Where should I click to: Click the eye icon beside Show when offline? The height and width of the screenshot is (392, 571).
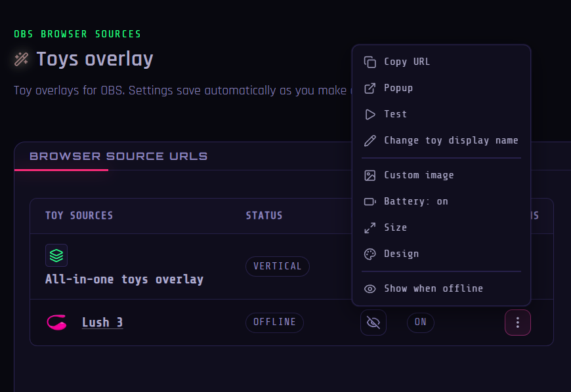370,288
